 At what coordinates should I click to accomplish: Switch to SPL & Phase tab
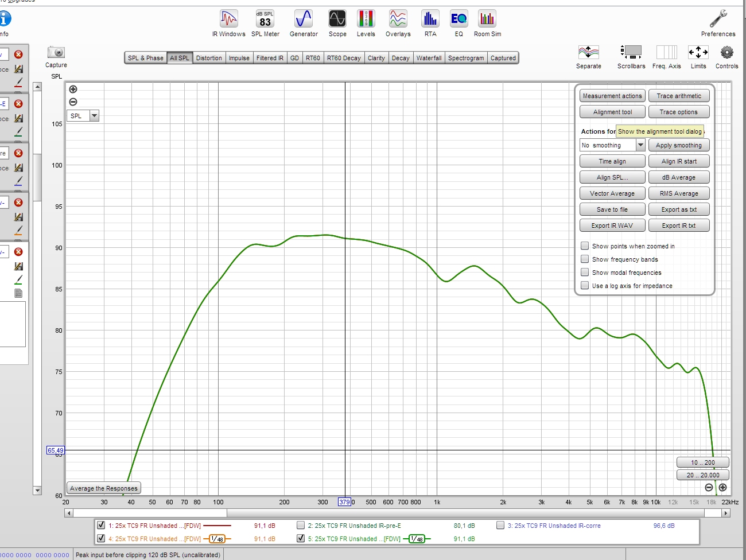(146, 58)
